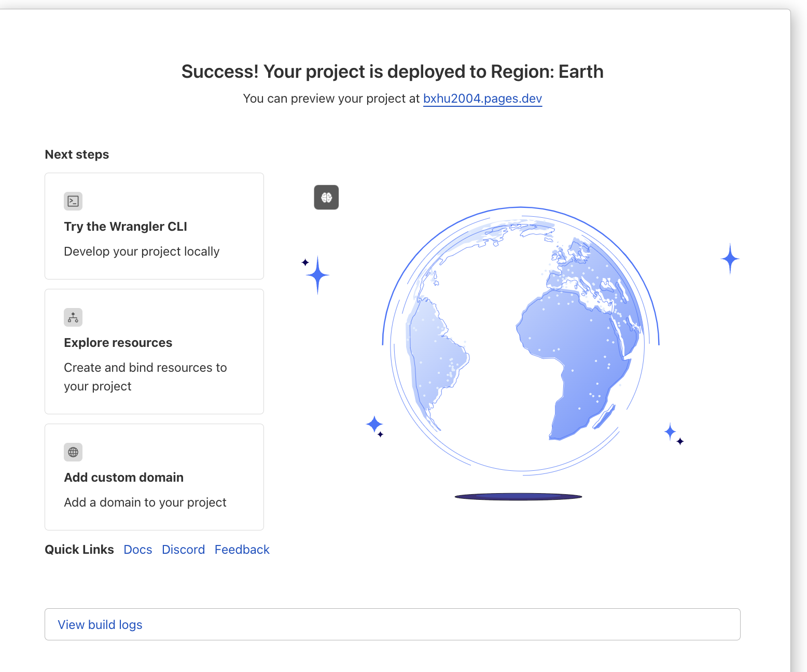Open the Docs quick link
The height and width of the screenshot is (672, 807).
138,550
